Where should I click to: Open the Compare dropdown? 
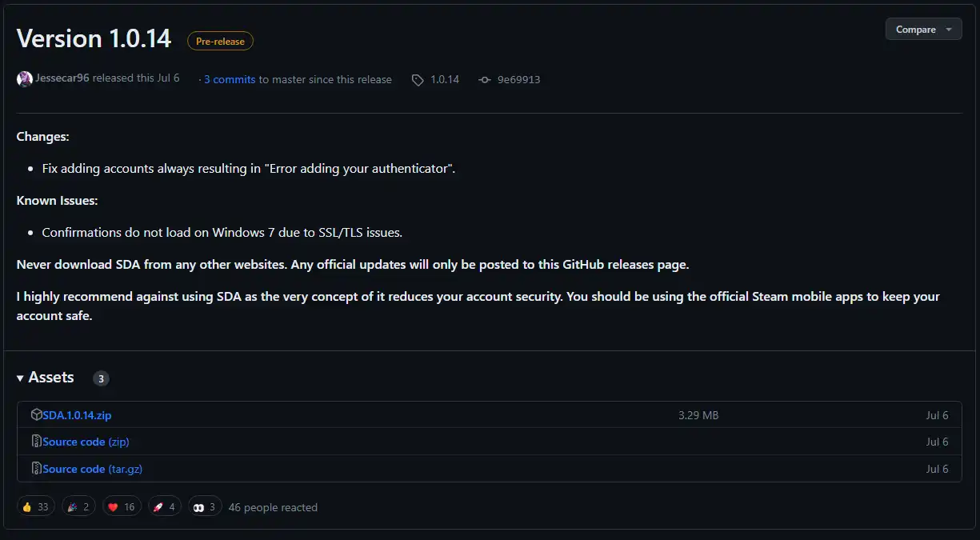(923, 30)
